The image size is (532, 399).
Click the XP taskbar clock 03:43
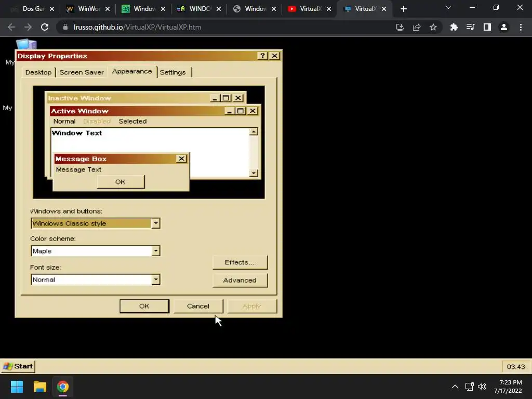516,367
